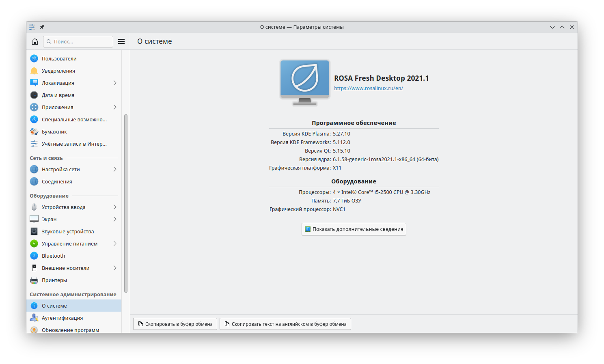
Task: Select the Устройства ввода mouse icon
Action: pyautogui.click(x=34, y=207)
